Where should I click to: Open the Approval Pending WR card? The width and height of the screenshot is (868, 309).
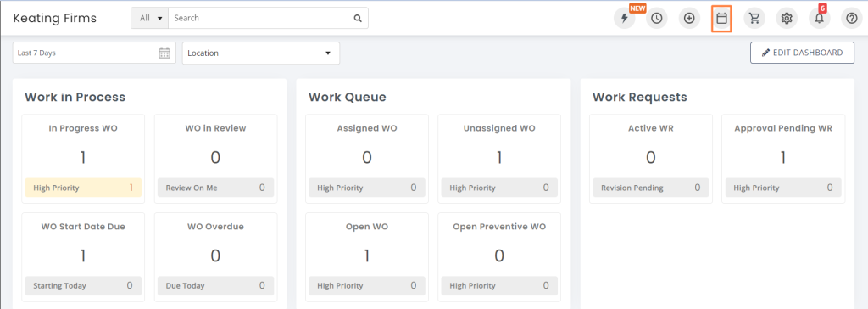[783, 159]
